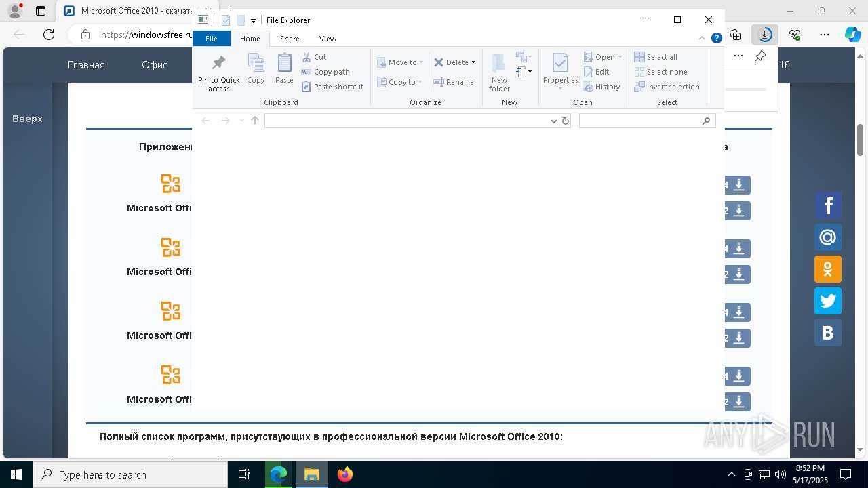The width and height of the screenshot is (868, 488).
Task: Click the Paste ribbon icon
Action: (x=284, y=64)
